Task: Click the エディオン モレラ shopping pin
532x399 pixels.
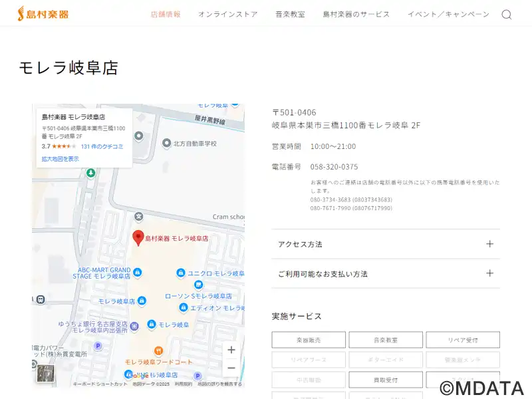Action: (184, 307)
